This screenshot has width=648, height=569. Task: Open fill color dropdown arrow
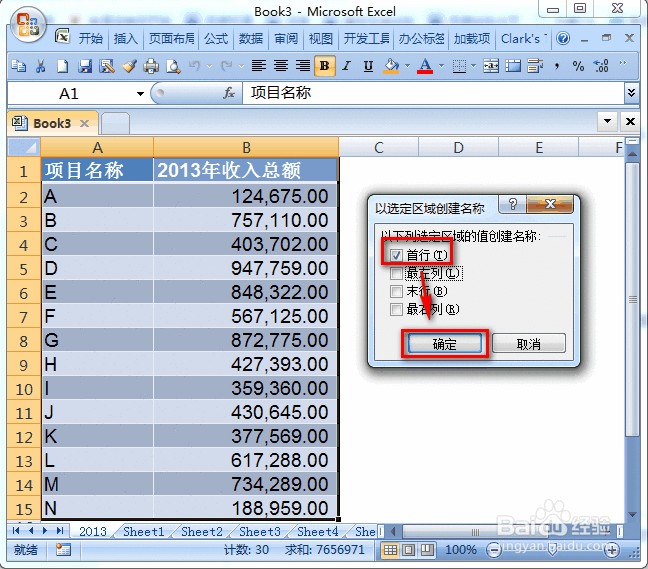[x=407, y=66]
